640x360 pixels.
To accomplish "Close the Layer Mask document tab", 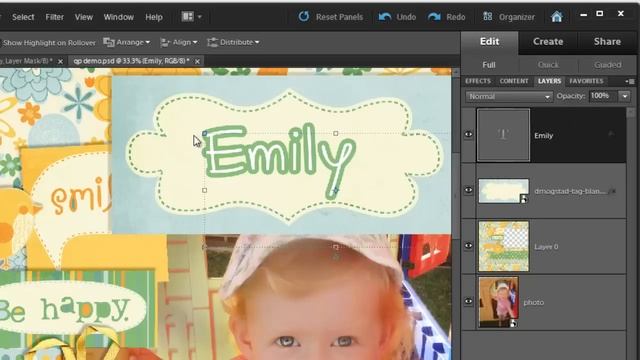I will [60, 61].
